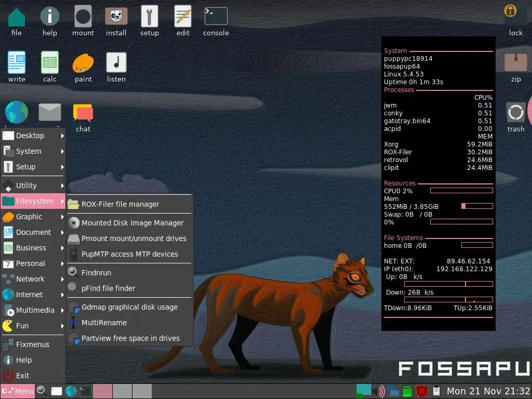Expand the Personal submenu

[x=33, y=263]
